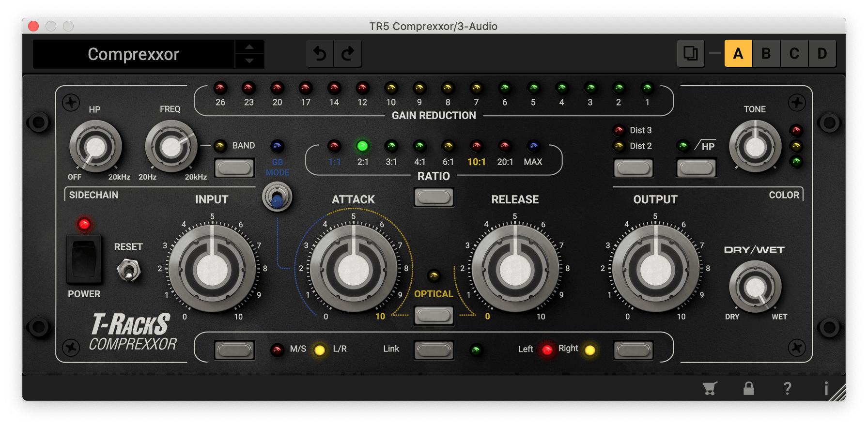Click the info 'i' icon

[x=826, y=388]
